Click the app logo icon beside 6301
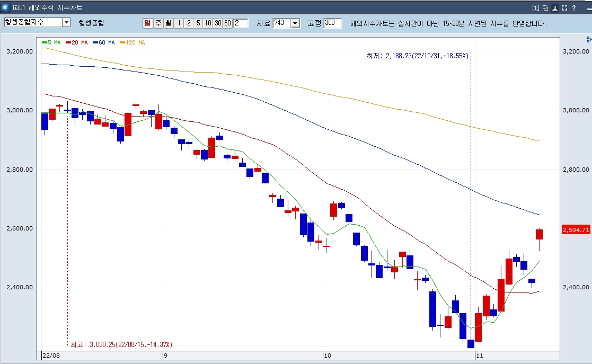592x364 pixels. tap(6, 7)
